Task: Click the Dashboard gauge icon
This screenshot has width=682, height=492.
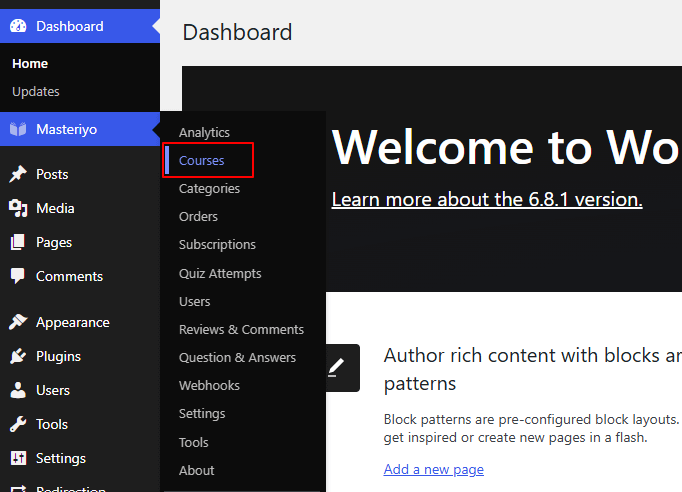Action: [18, 26]
